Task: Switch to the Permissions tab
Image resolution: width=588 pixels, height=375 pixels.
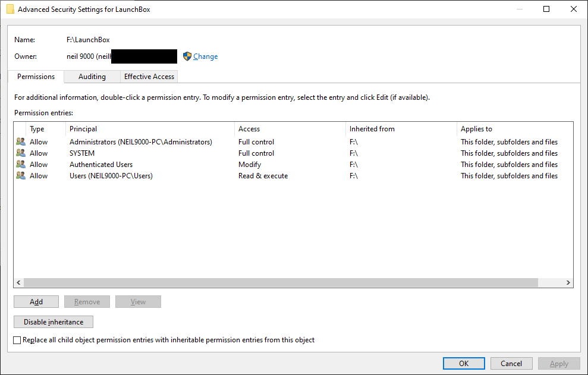Action: pyautogui.click(x=36, y=77)
